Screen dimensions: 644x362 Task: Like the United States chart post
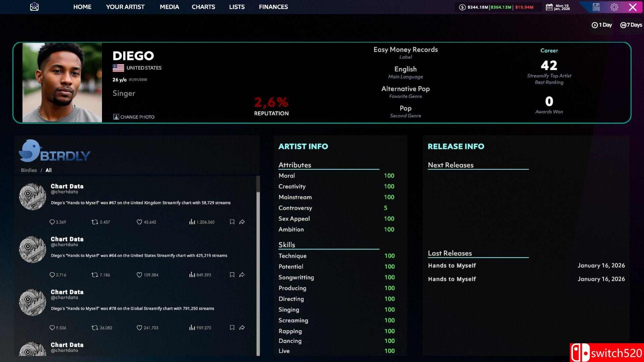coord(139,275)
